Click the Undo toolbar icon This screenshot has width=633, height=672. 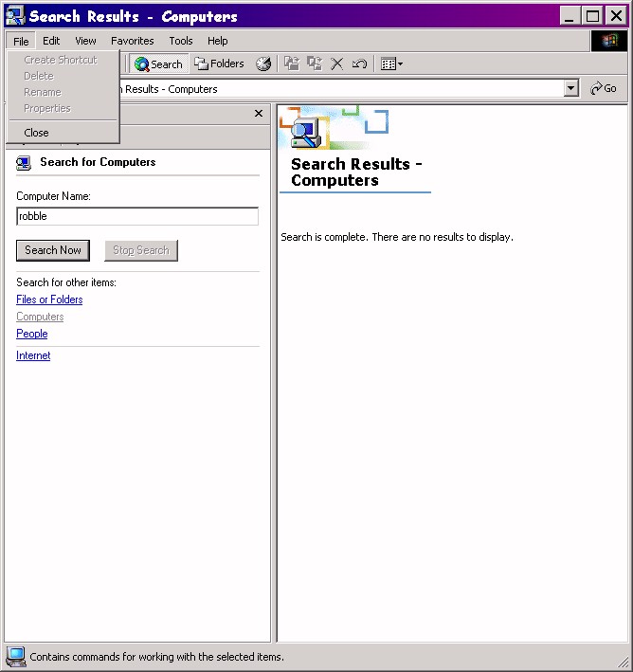pos(359,64)
